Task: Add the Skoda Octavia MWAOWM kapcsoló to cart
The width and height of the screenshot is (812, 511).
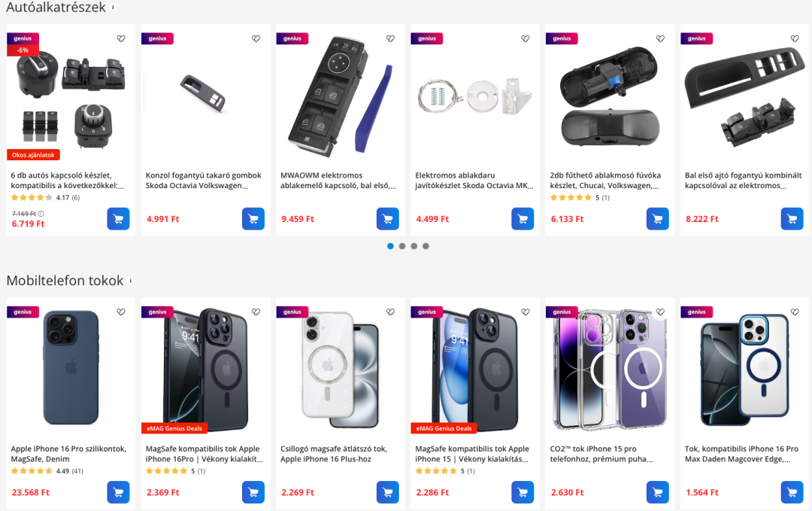Action: [x=388, y=218]
